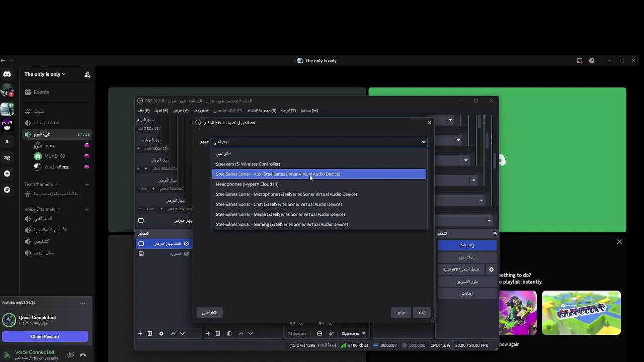
Task: Go back with Discord title bar arrow
Action: [3, 61]
